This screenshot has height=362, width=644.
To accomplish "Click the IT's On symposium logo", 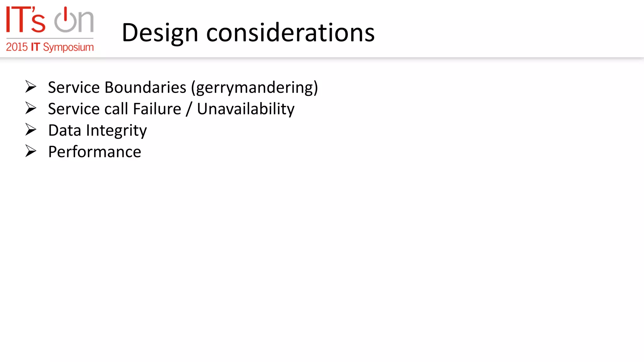I will (x=50, y=29).
